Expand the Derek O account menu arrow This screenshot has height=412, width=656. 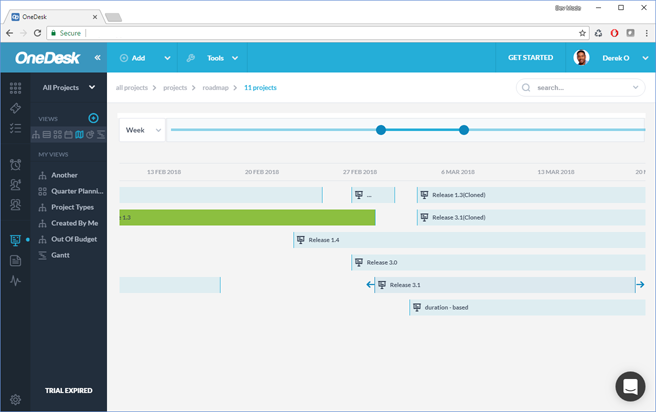[646, 58]
